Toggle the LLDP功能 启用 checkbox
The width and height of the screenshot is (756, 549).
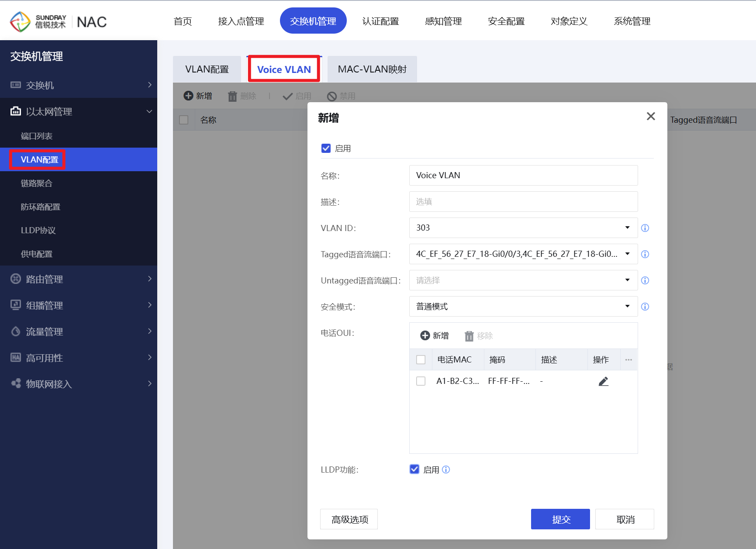click(x=414, y=469)
